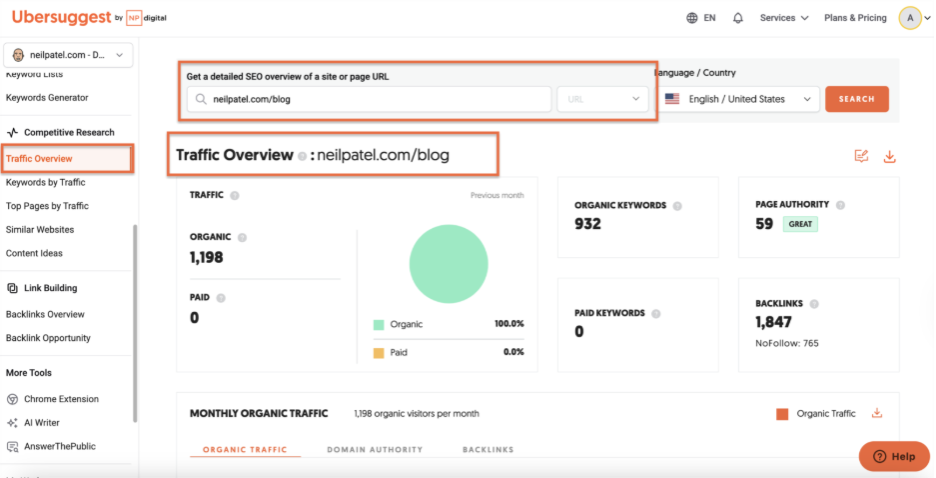Click the Page Authority score 59
The height and width of the screenshot is (478, 936).
[764, 224]
